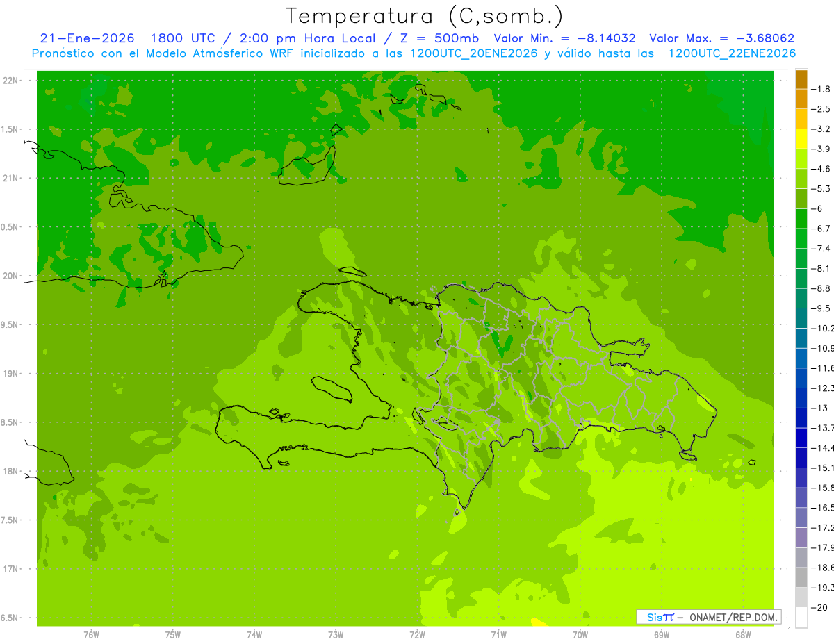Click the '-2.5' colorbar label
The width and height of the screenshot is (834, 644).
click(x=821, y=109)
